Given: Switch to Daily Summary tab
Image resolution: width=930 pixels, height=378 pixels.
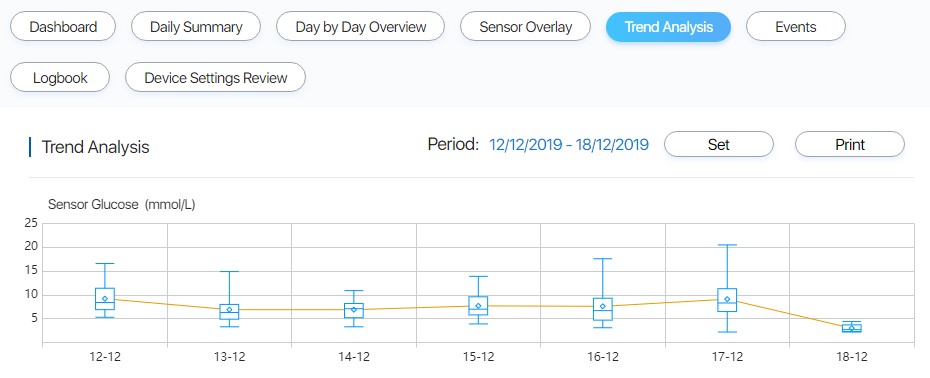Looking at the screenshot, I should (x=196, y=27).
